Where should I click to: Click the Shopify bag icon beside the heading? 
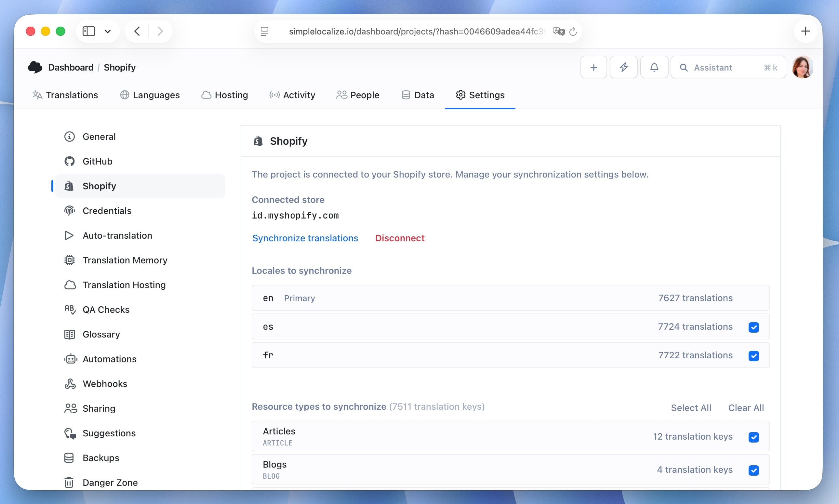pyautogui.click(x=258, y=140)
